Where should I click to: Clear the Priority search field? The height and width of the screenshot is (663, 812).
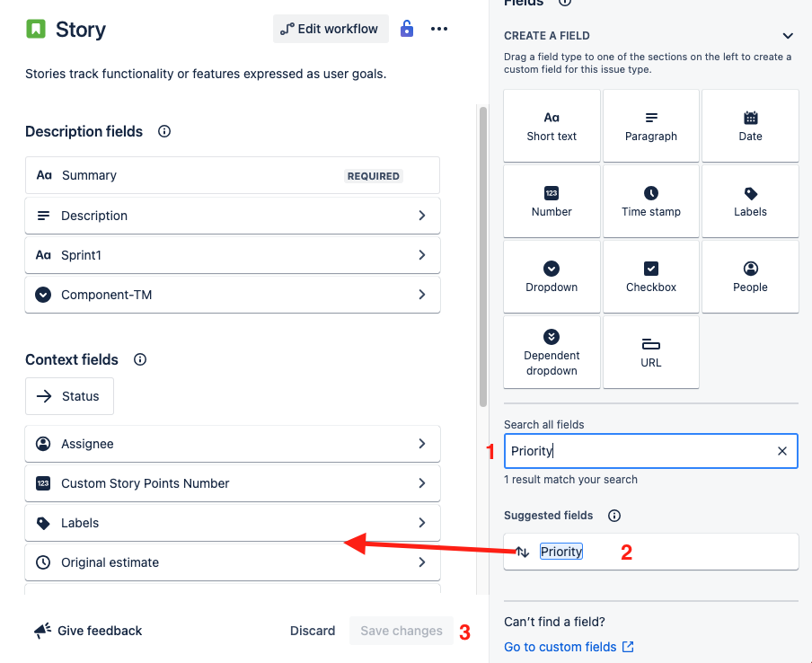781,450
